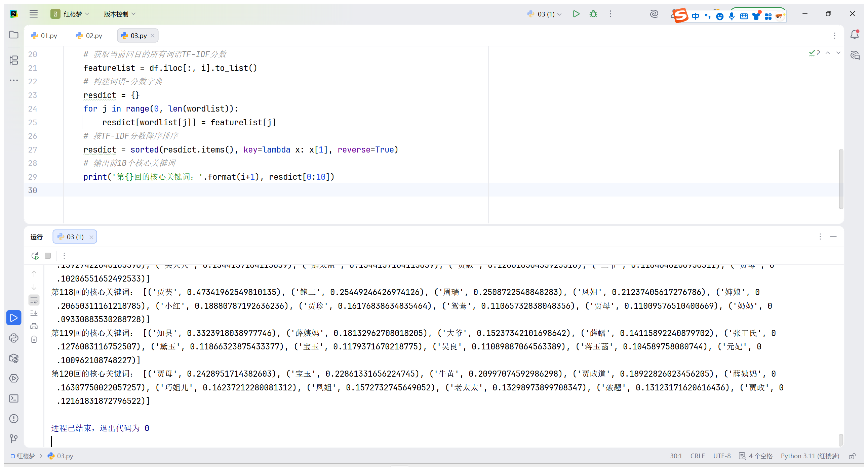The image size is (868, 467).
Task: Click the Python 3.11 interpreter in the status bar
Action: pyautogui.click(x=810, y=456)
